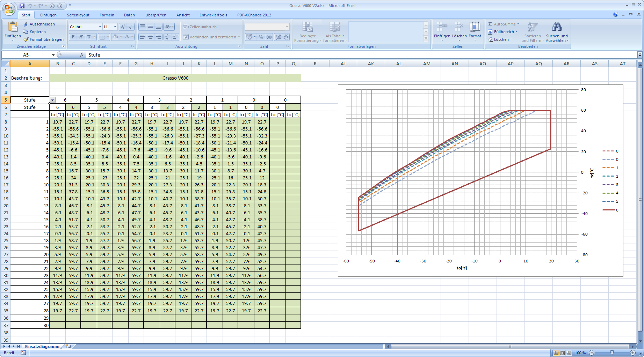Toggle bold formatting with the F icon
The image size is (644, 357).
click(x=72, y=37)
